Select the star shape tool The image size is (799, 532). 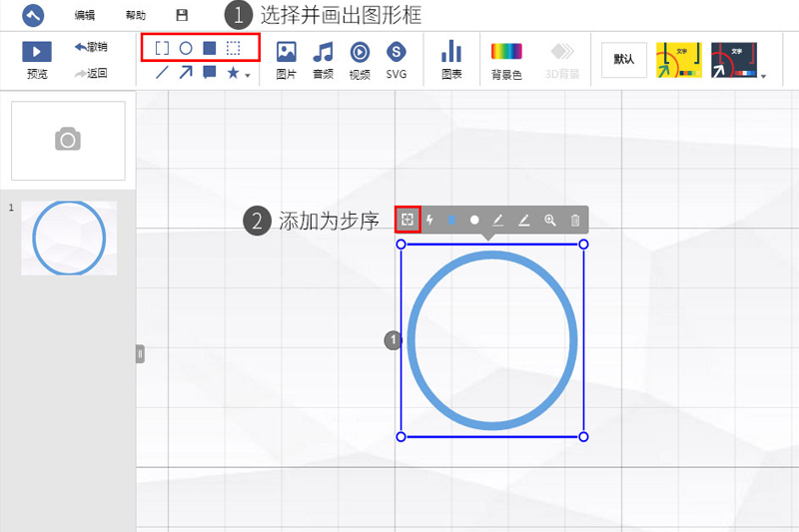coord(234,72)
